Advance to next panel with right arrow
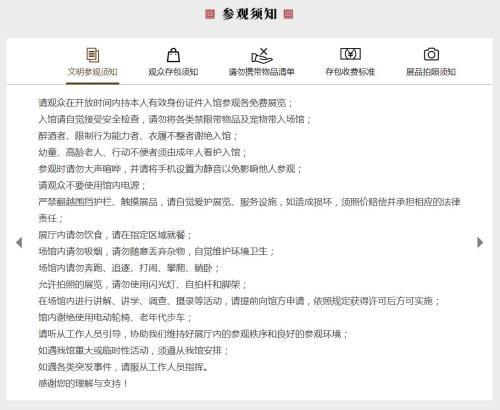The height and width of the screenshot is (410, 500). coord(480,242)
